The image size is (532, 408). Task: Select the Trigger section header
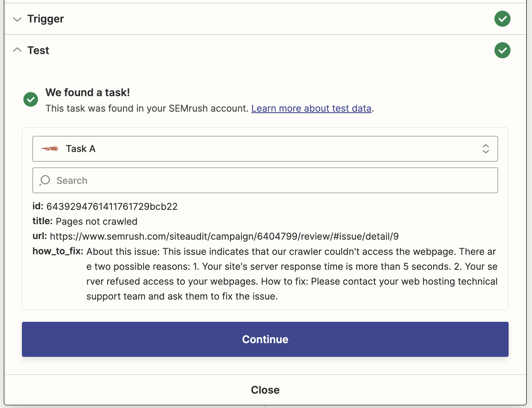point(46,19)
